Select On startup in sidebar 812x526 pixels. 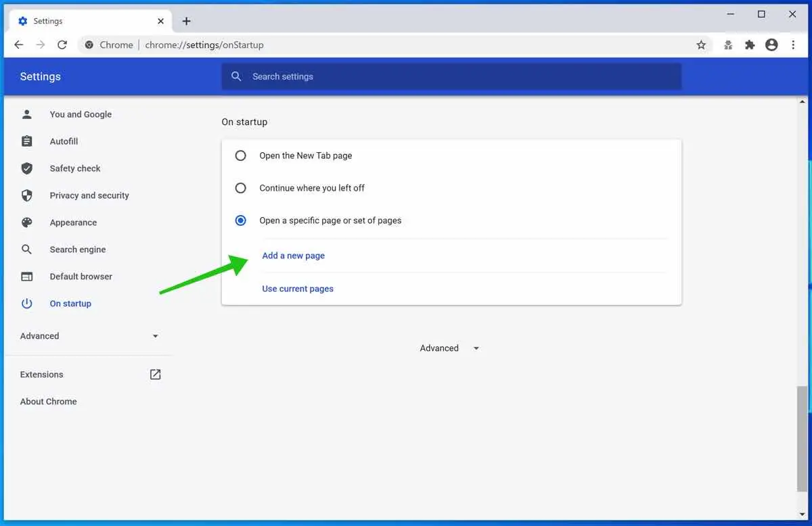[x=70, y=304]
